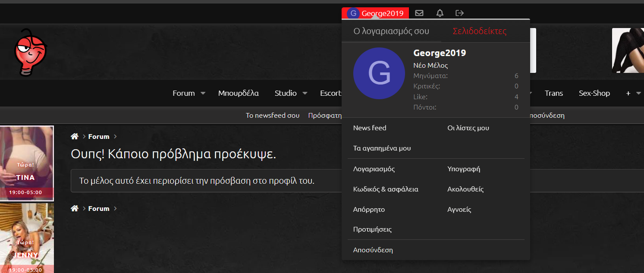Image resolution: width=644 pixels, height=273 pixels.
Task: Expand the Forum menu dropdown arrow
Action: [x=203, y=93]
